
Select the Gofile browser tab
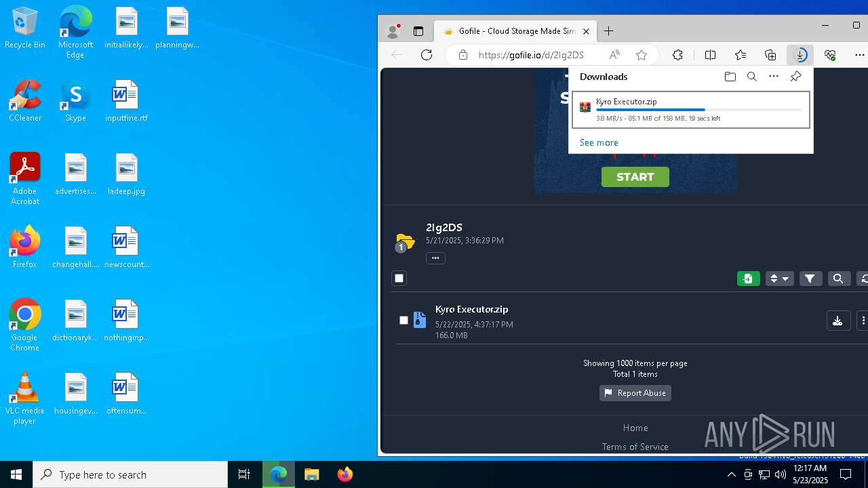click(515, 31)
